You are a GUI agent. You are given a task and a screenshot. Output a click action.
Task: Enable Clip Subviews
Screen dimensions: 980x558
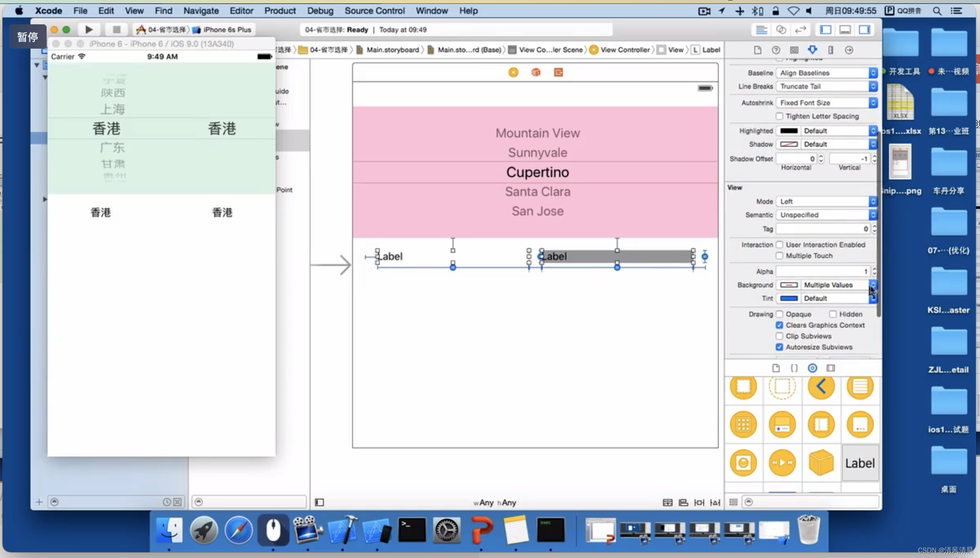pyautogui.click(x=779, y=336)
